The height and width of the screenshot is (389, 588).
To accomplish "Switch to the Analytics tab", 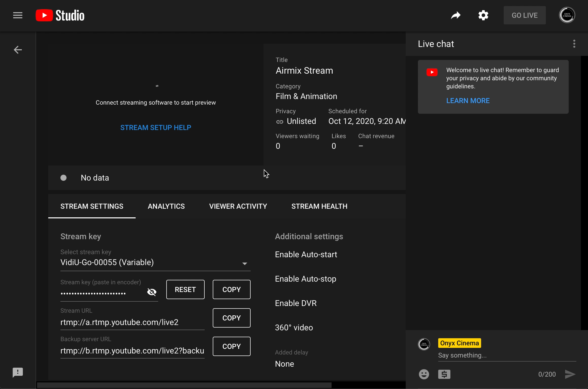I will [x=166, y=206].
